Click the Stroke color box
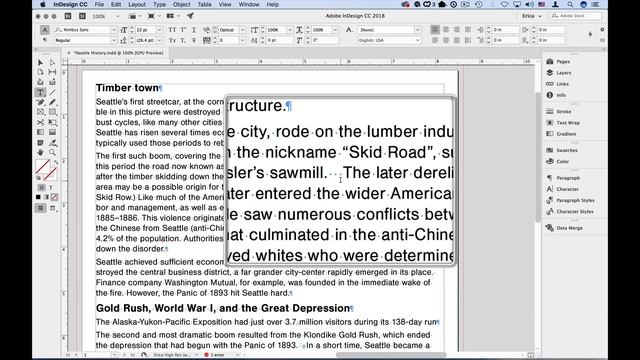This screenshot has height=360, width=640. pos(50,174)
